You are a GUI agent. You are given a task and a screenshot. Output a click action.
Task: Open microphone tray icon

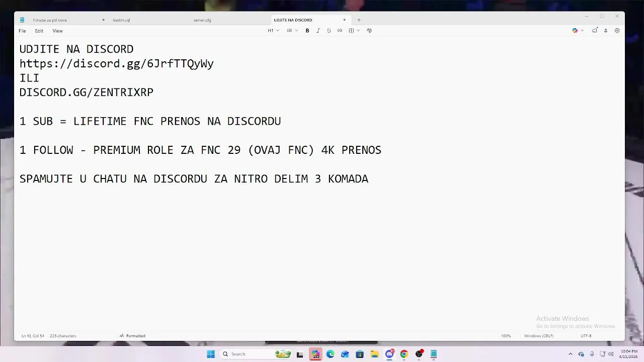coord(592,354)
